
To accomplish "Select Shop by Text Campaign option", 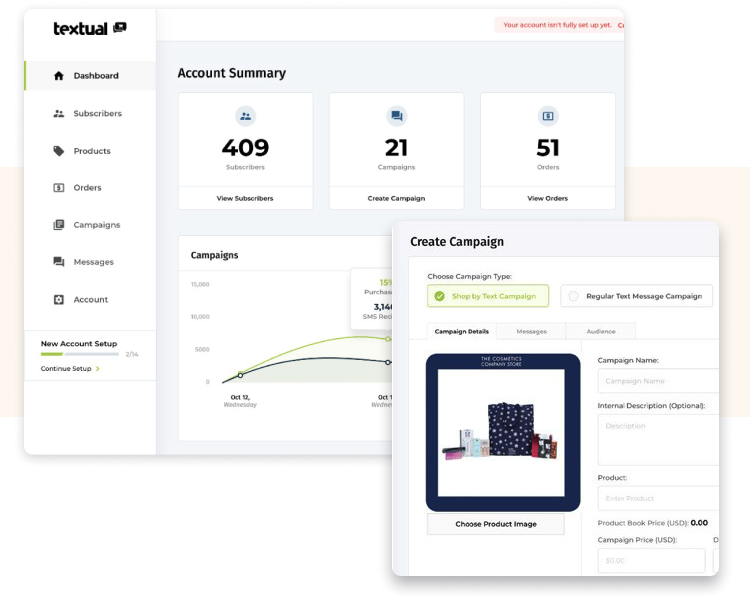I will coord(487,296).
